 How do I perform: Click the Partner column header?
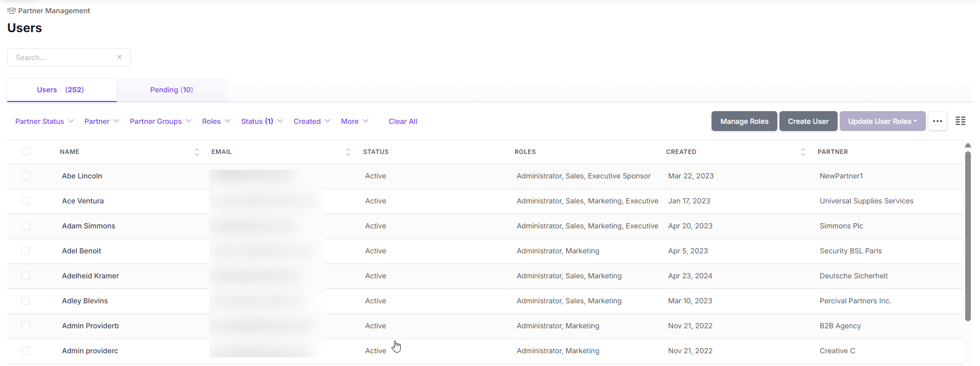[x=832, y=152]
